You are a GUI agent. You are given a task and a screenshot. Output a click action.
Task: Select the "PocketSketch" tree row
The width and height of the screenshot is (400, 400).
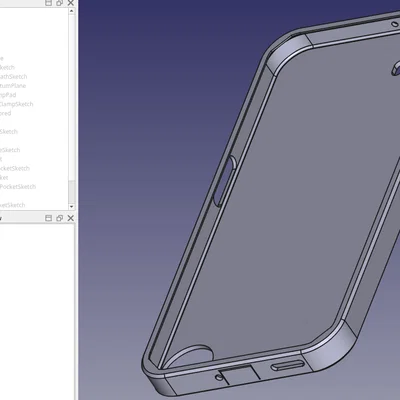click(18, 187)
